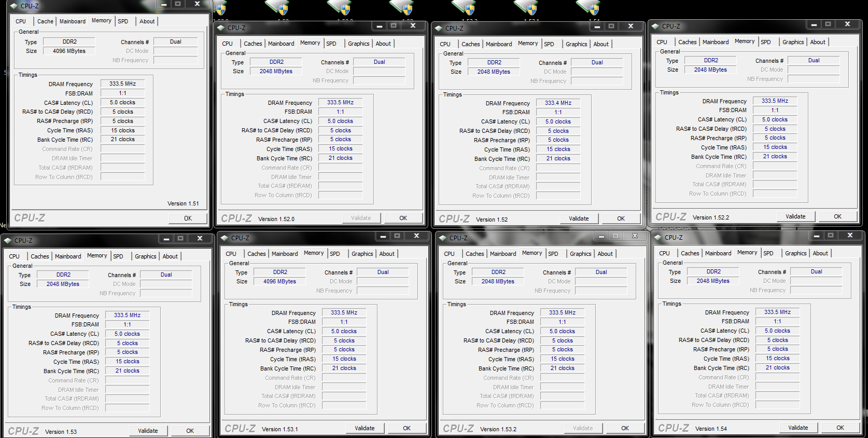Click OK in the Version 1.52.2 window
The width and height of the screenshot is (868, 438).
click(x=838, y=216)
